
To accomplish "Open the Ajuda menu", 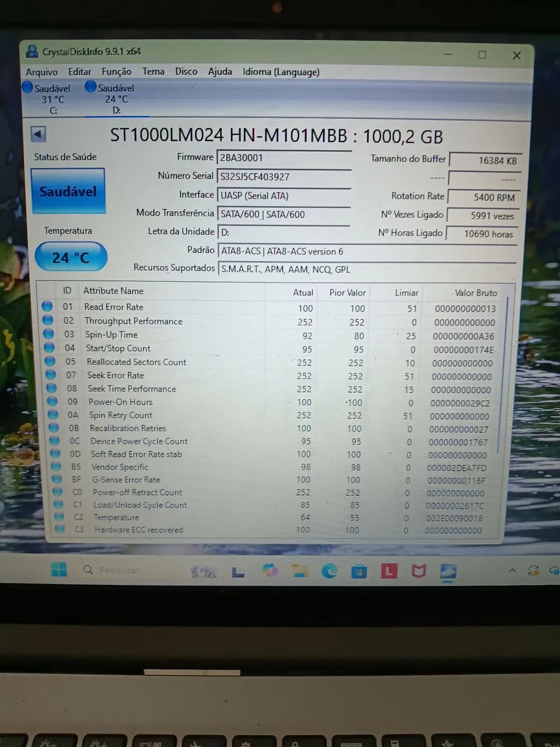I will (220, 71).
